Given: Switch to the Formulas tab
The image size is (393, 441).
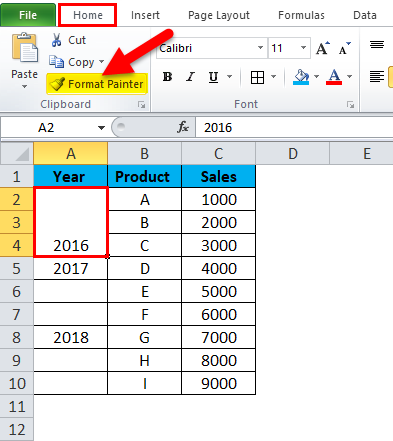Looking at the screenshot, I should [301, 15].
